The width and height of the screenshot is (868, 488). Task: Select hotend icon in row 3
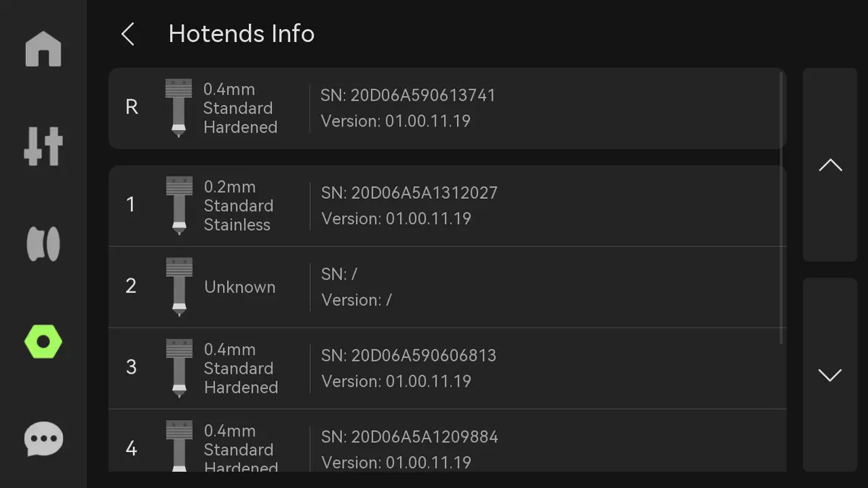(x=179, y=368)
